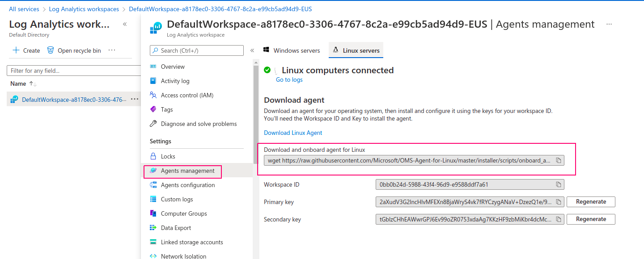Go to Log Analytics workspaces breadcrumb
The height and width of the screenshot is (259, 644).
click(x=84, y=9)
